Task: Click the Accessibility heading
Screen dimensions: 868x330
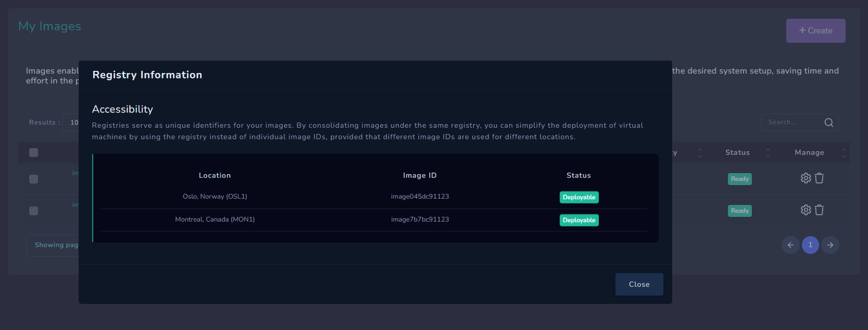Action: (x=122, y=109)
